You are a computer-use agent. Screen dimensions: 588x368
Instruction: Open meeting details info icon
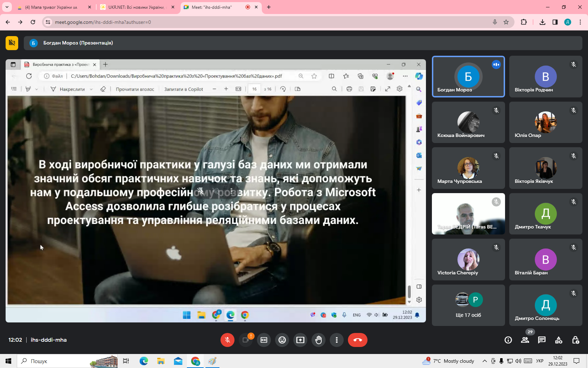point(508,340)
